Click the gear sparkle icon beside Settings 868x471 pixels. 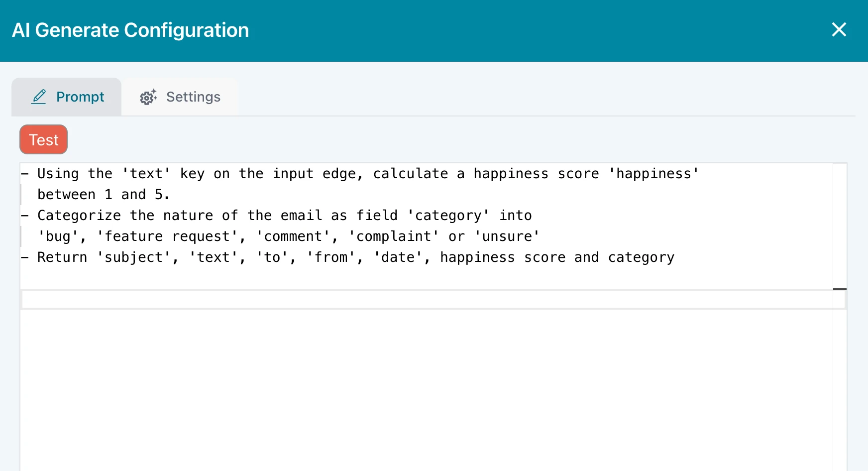click(148, 97)
